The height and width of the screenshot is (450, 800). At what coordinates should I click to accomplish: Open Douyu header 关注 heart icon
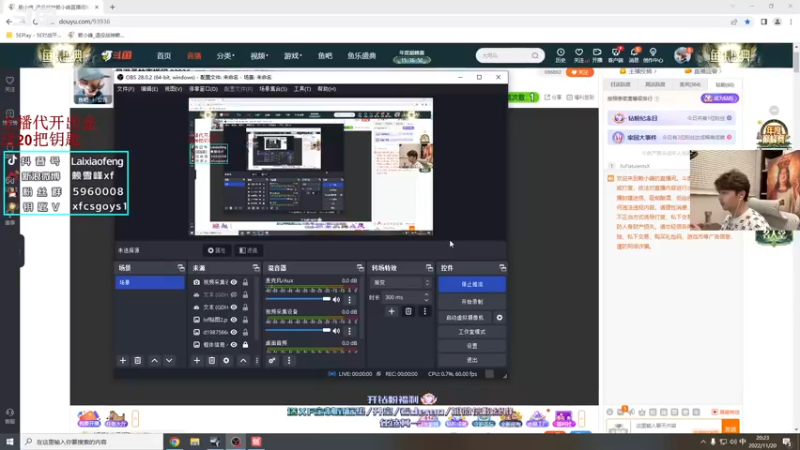tap(579, 55)
